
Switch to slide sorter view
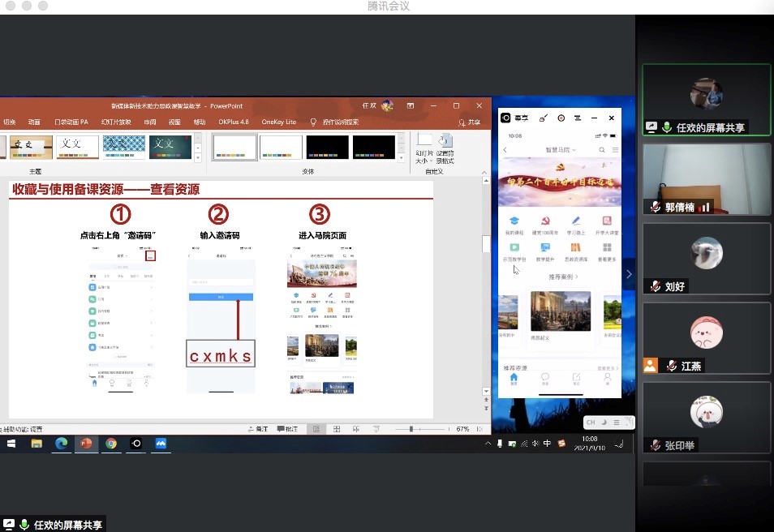point(336,428)
